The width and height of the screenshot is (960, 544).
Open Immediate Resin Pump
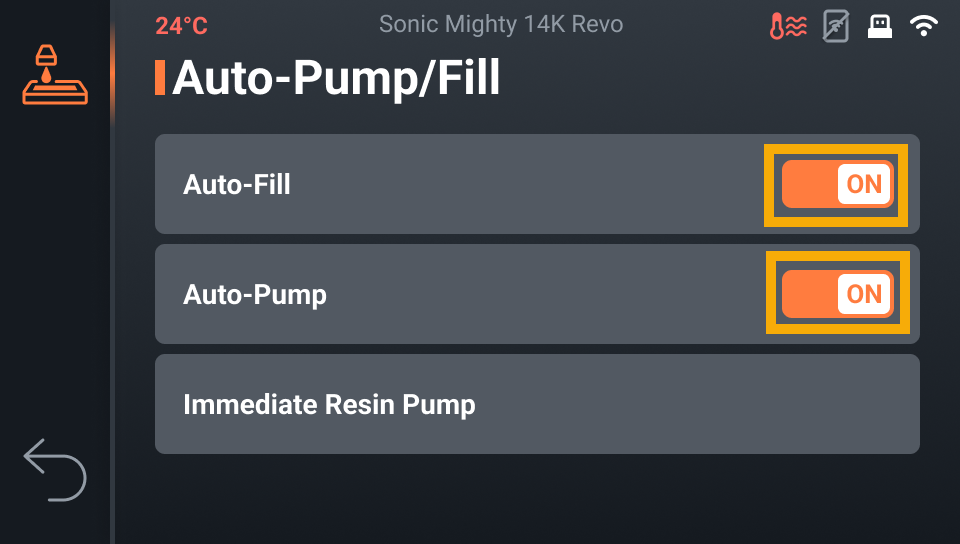pyautogui.click(x=536, y=404)
